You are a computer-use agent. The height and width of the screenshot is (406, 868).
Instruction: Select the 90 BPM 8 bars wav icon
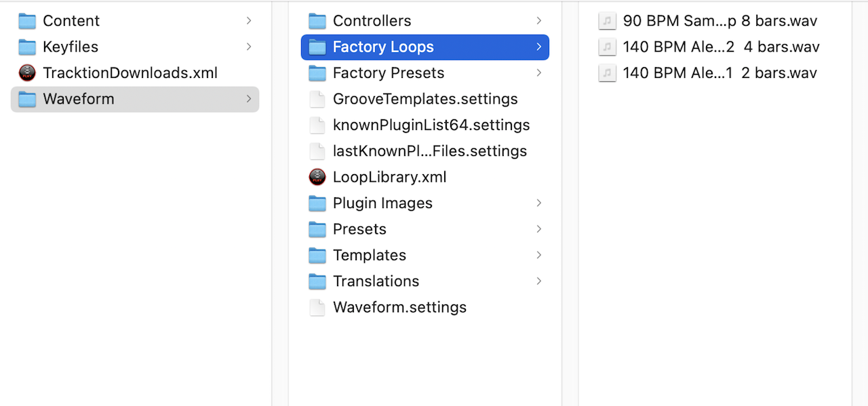tap(607, 21)
